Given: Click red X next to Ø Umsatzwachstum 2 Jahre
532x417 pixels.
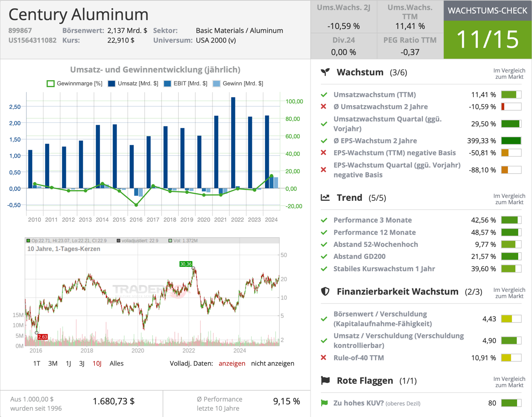Looking at the screenshot, I should tap(324, 107).
